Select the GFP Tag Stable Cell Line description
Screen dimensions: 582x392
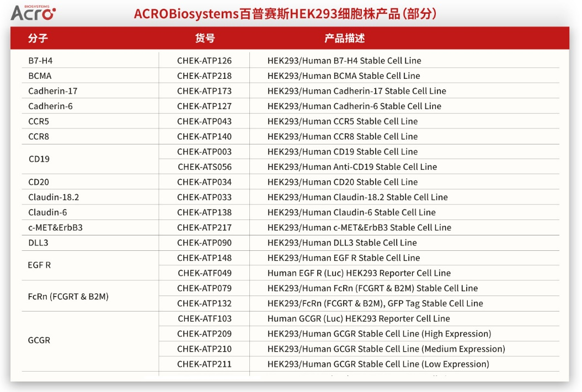point(375,303)
